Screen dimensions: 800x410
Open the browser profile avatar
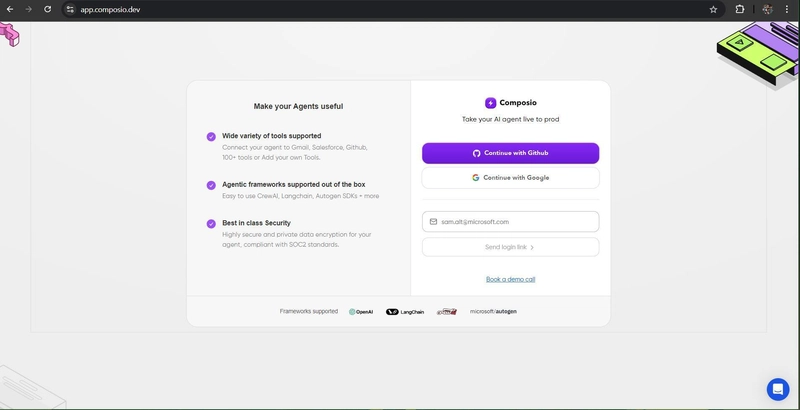767,9
